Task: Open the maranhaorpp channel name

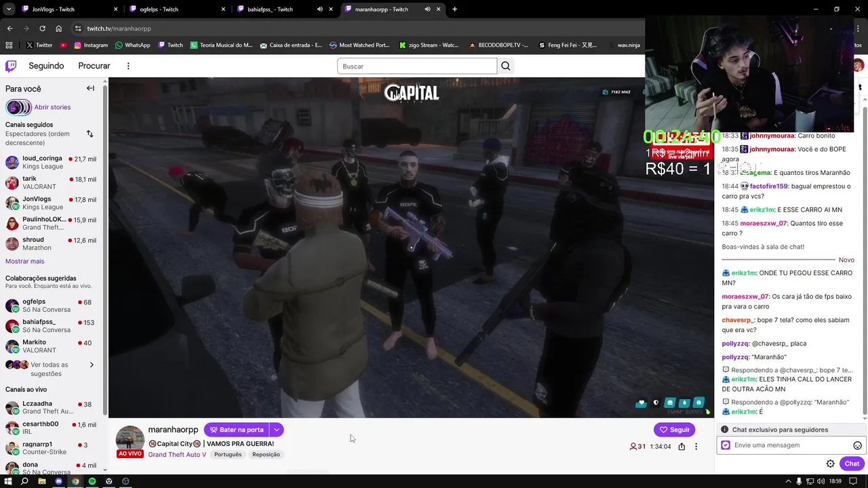Action: [x=173, y=430]
